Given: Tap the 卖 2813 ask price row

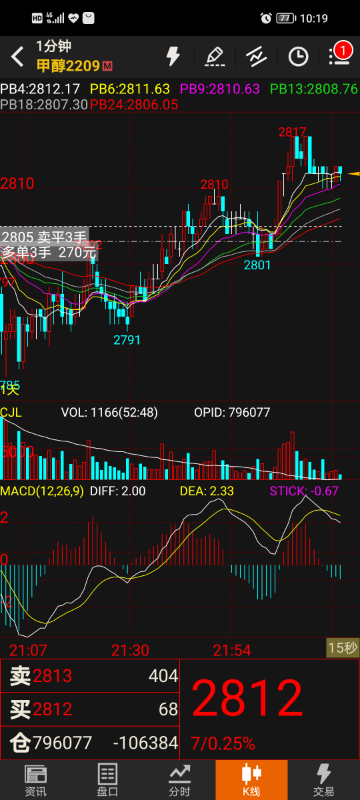Looking at the screenshot, I should (x=90, y=676).
